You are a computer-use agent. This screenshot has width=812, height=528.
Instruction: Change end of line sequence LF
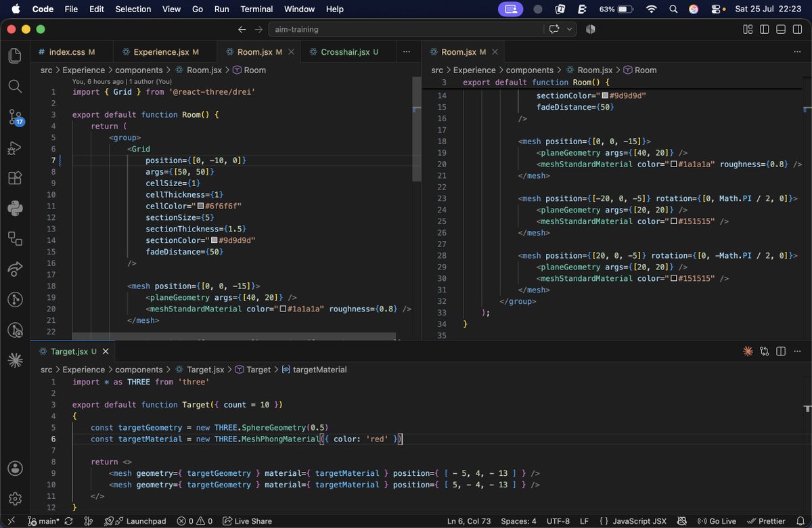click(x=584, y=521)
